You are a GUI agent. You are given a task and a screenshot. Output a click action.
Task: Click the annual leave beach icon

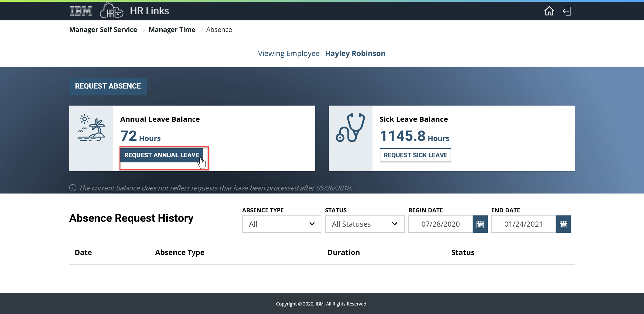tap(91, 128)
